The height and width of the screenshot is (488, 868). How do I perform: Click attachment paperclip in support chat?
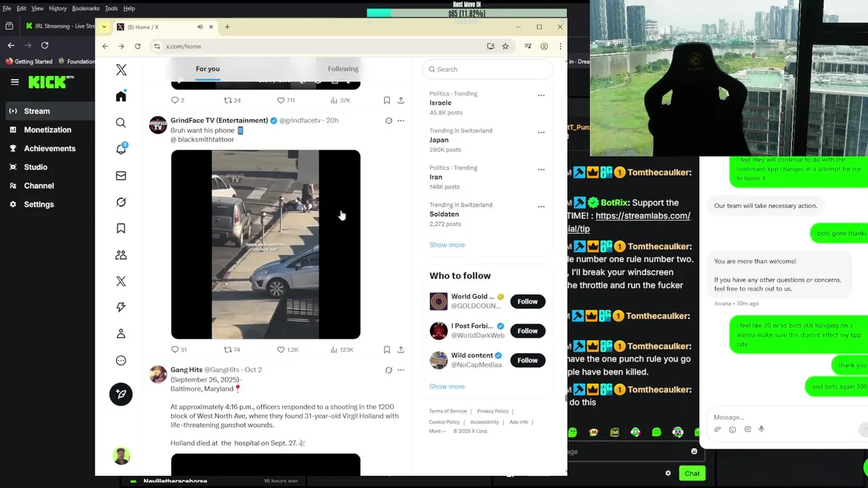(x=717, y=429)
